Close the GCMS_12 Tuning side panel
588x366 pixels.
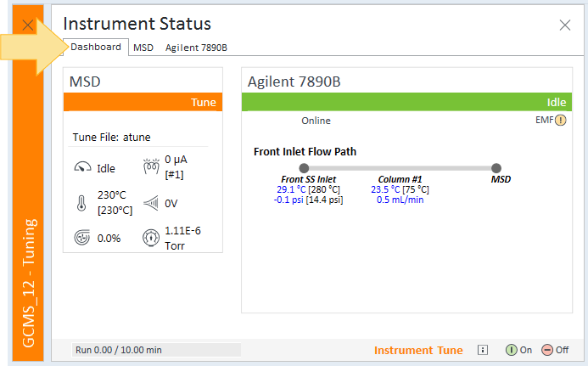click(x=28, y=25)
